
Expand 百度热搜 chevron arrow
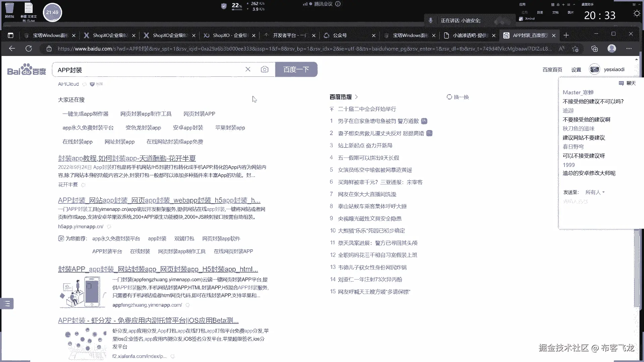(356, 97)
